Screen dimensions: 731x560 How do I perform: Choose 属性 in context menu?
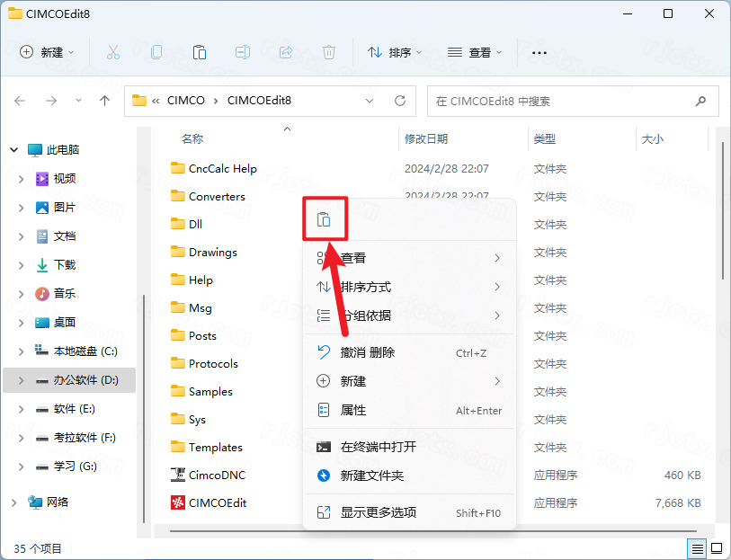tap(410, 410)
